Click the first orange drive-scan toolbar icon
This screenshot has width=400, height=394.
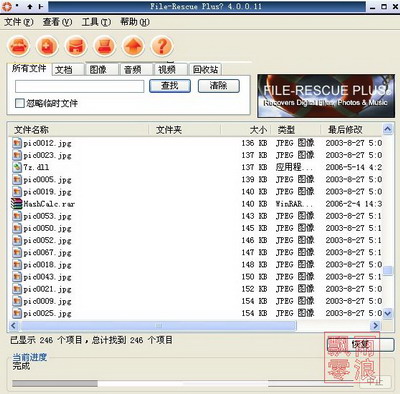19,46
